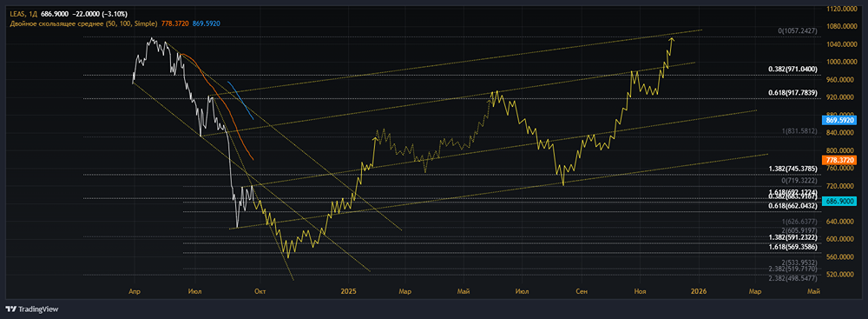This screenshot has width=868, height=319.
Task: Select the 1(831.5812) Fibonacci level label
Action: pyautogui.click(x=799, y=131)
